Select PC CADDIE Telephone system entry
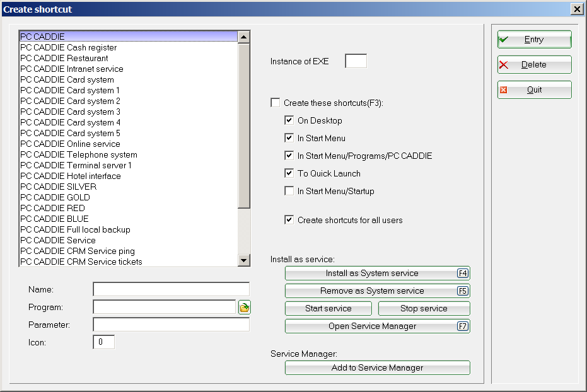 click(129, 155)
